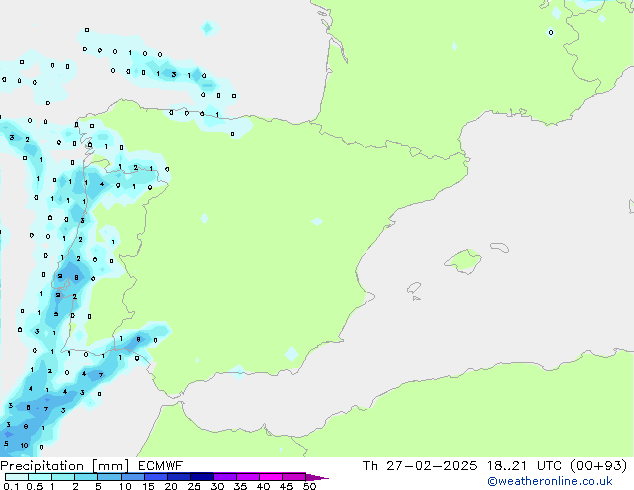Click the "(00+93)" forecast offset text

click(x=598, y=466)
